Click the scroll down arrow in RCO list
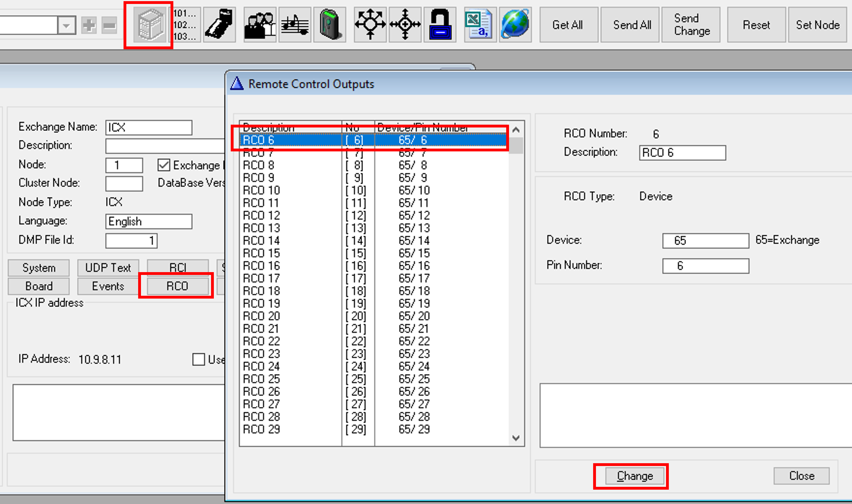This screenshot has height=504, width=852. (x=516, y=438)
